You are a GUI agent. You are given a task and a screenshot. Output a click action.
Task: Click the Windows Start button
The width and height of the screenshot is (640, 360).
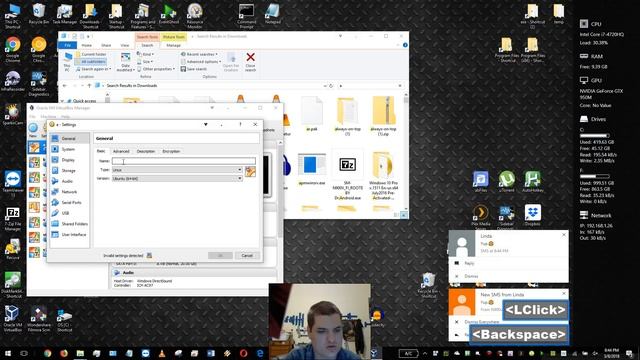point(8,353)
